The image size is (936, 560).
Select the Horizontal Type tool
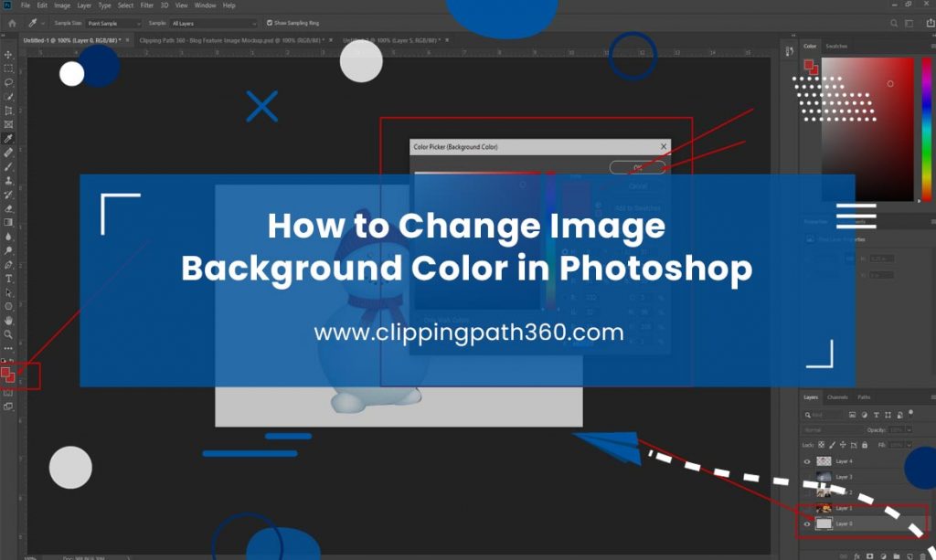(8, 279)
